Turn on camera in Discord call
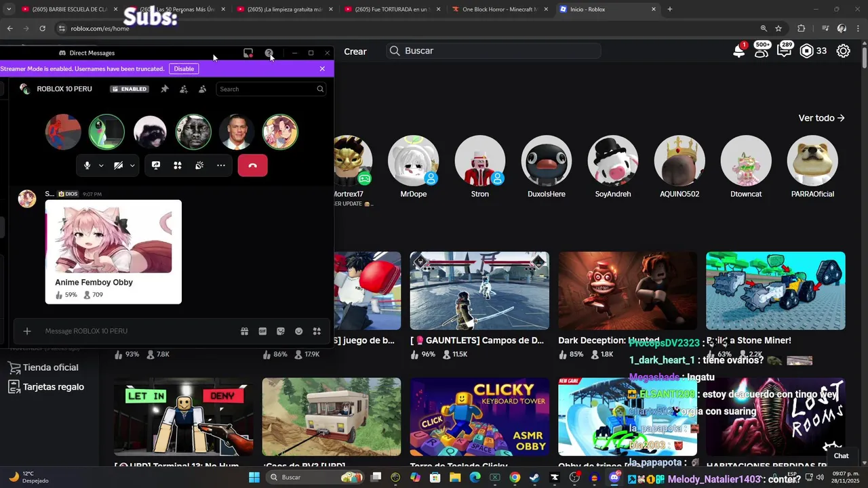This screenshot has width=868, height=488. [118, 165]
